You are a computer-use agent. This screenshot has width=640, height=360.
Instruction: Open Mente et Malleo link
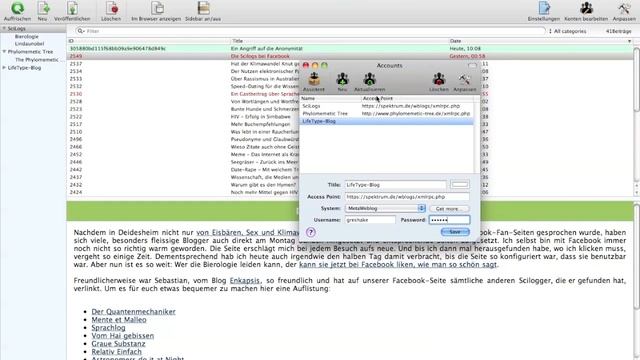(119, 320)
